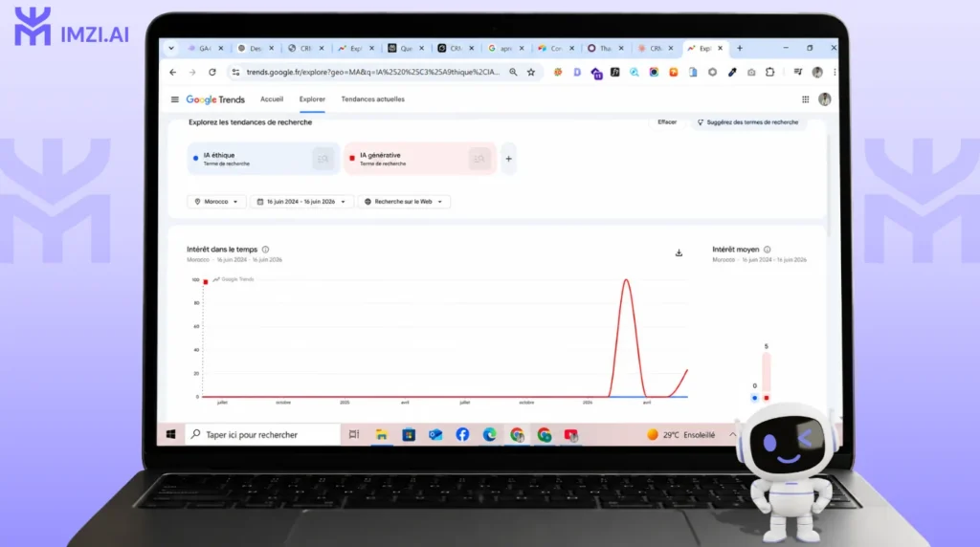
Task: Click the zoom magnifier in address bar
Action: (x=513, y=73)
